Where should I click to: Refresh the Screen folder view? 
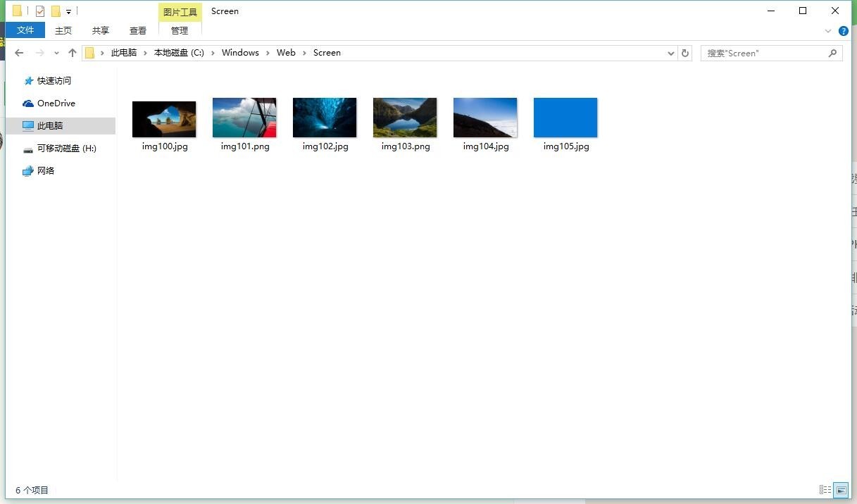[685, 53]
